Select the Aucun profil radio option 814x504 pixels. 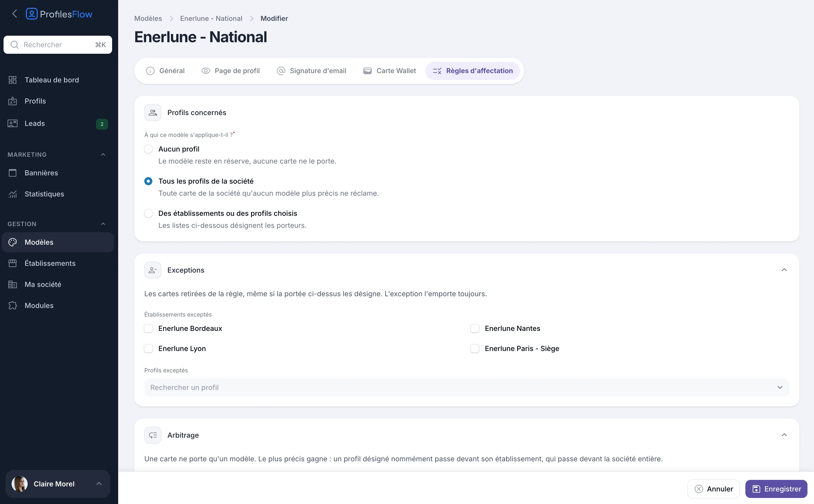[148, 149]
